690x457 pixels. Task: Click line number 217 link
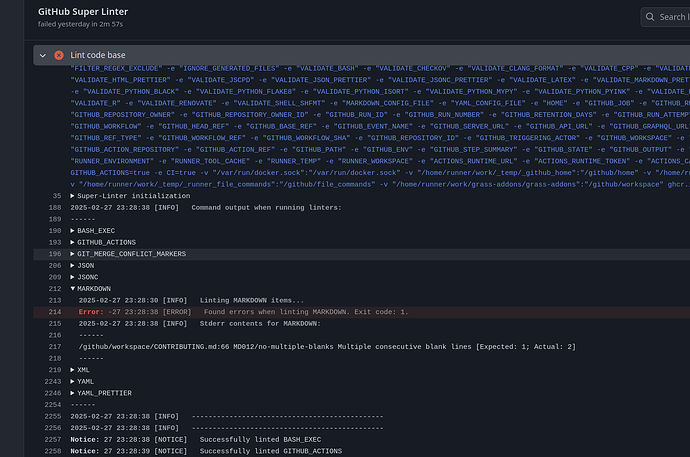55,347
